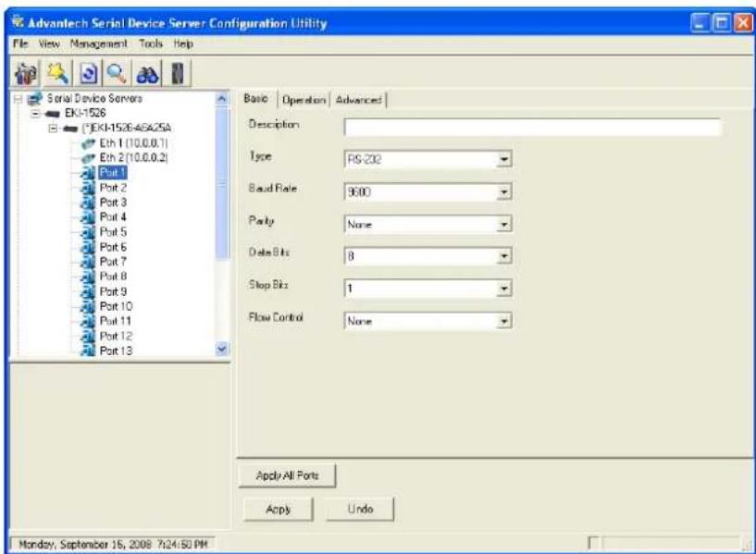
Task: Click the first toolbar icon with figures
Action: (26, 74)
